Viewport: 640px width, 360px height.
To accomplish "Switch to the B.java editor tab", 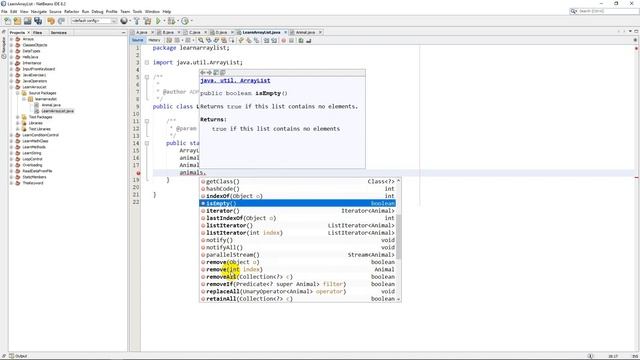I will (168, 32).
